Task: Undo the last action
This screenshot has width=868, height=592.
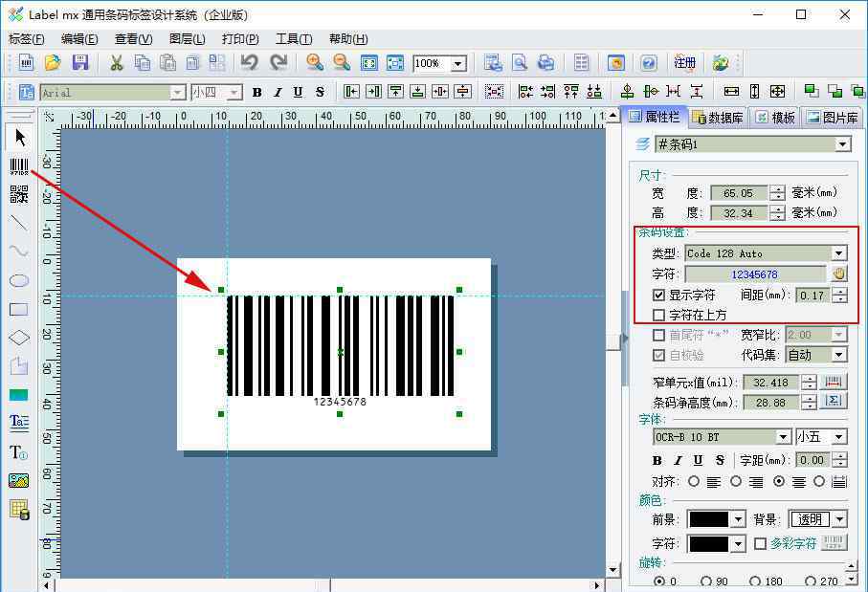Action: point(250,62)
